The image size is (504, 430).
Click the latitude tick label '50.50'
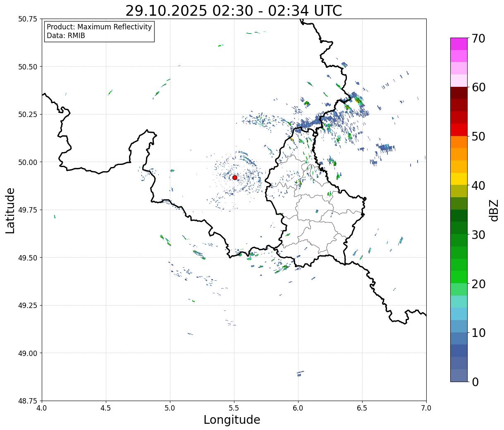[27, 67]
